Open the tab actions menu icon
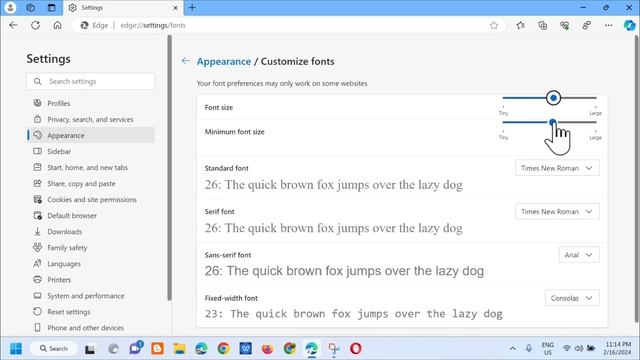640x360 pixels. [51, 7]
